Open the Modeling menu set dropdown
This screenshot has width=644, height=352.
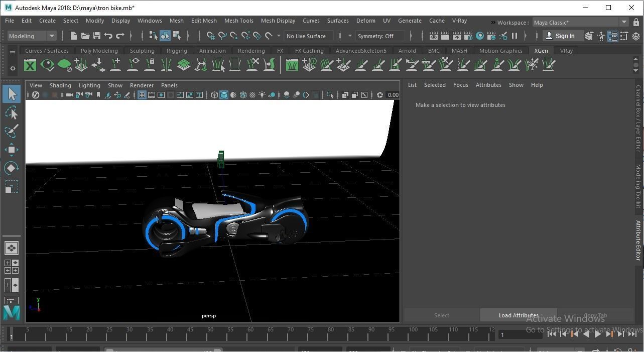(x=32, y=36)
